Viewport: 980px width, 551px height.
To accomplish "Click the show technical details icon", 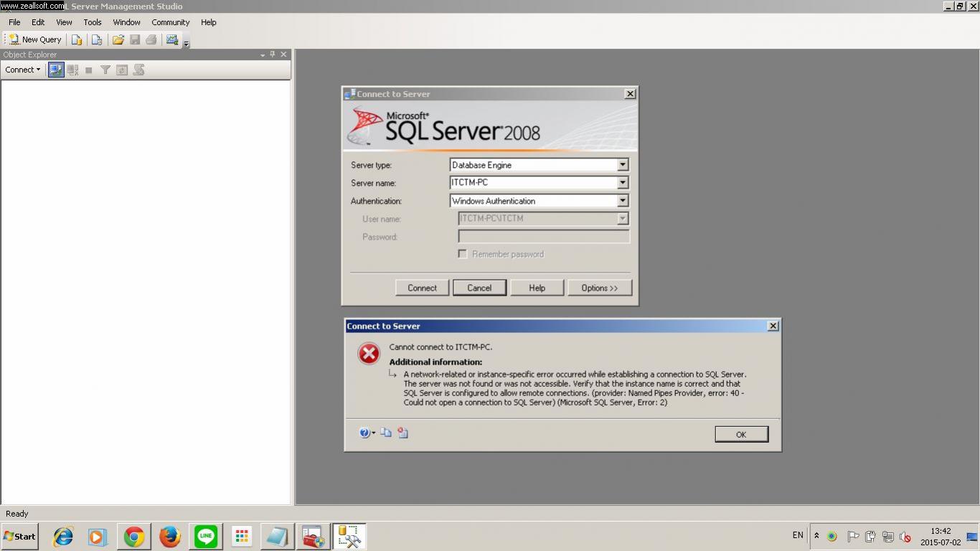I will [x=403, y=433].
